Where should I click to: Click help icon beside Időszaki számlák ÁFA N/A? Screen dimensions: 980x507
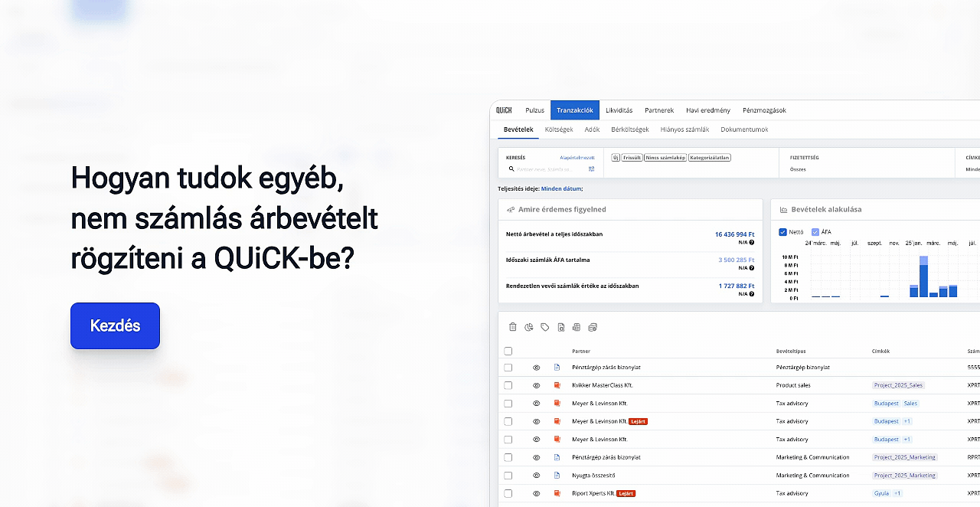pos(752,268)
